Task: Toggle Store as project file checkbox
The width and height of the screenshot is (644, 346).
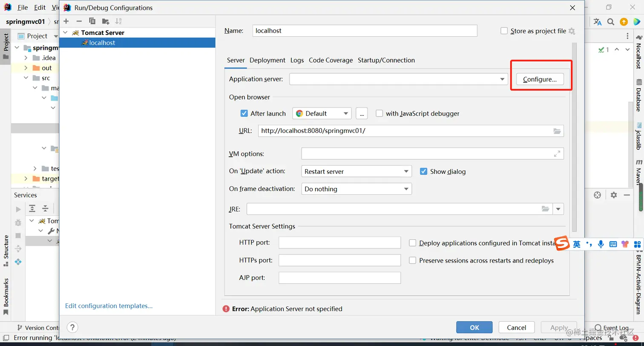Action: click(504, 31)
